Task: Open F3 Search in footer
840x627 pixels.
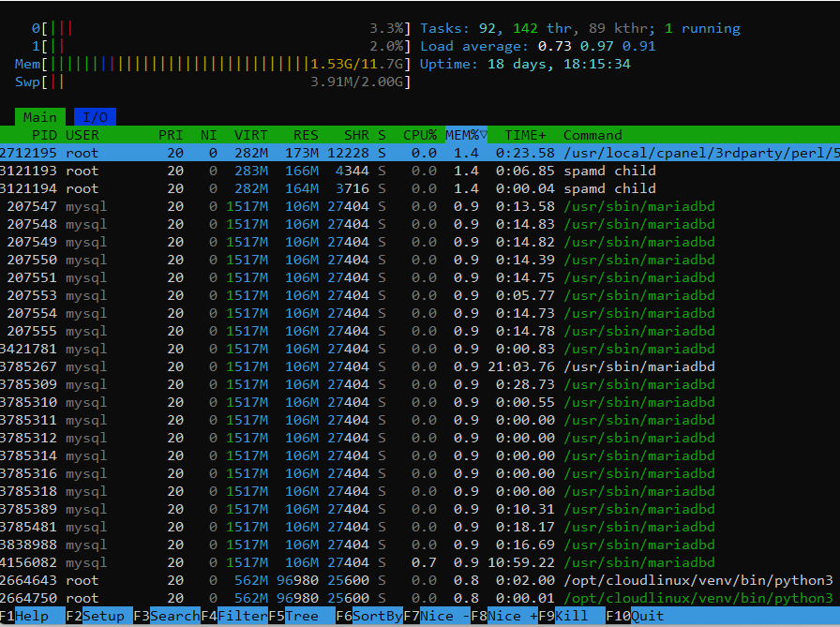Action: pos(167,616)
